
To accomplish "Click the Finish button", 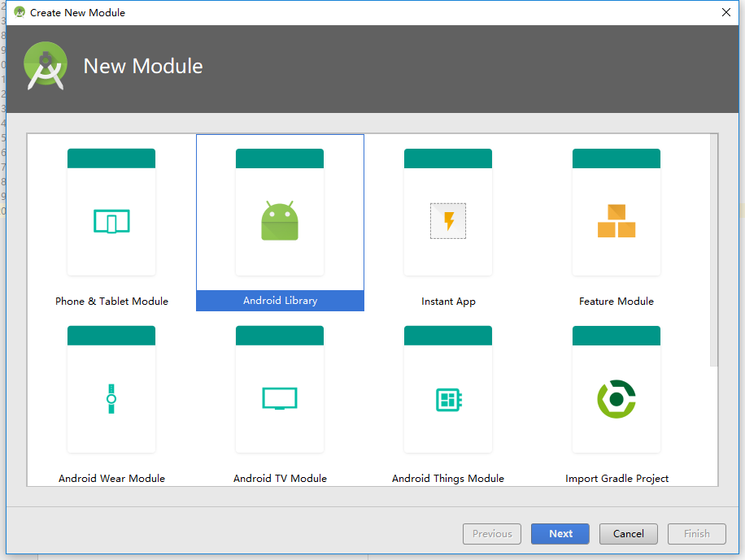I will click(697, 534).
